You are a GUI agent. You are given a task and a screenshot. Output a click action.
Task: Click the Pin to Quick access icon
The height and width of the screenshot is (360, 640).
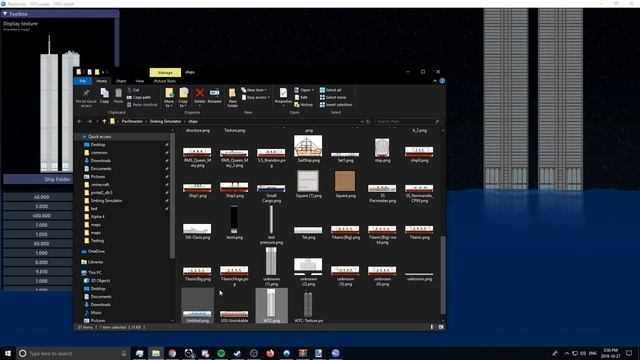point(86,93)
